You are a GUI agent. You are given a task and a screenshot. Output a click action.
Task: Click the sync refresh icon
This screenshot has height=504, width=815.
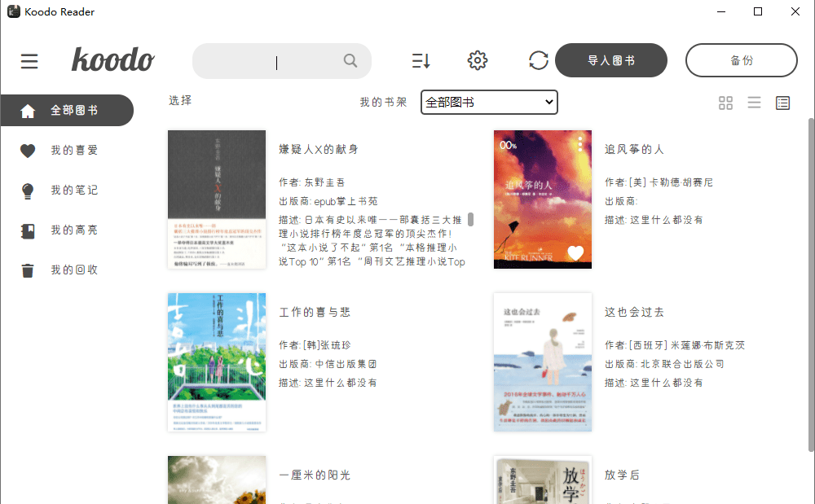coord(538,61)
